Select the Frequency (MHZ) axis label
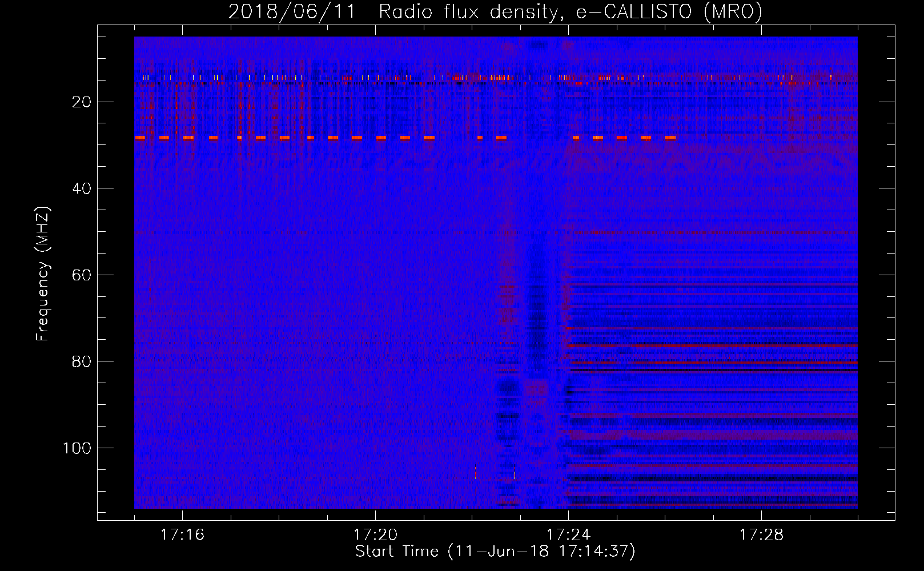 (x=43, y=274)
